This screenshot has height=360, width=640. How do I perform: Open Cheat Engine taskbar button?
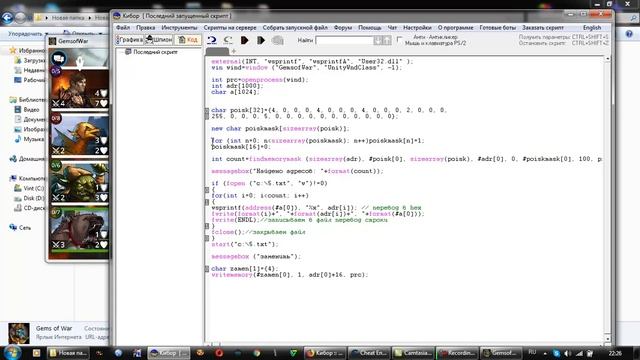coord(369,353)
